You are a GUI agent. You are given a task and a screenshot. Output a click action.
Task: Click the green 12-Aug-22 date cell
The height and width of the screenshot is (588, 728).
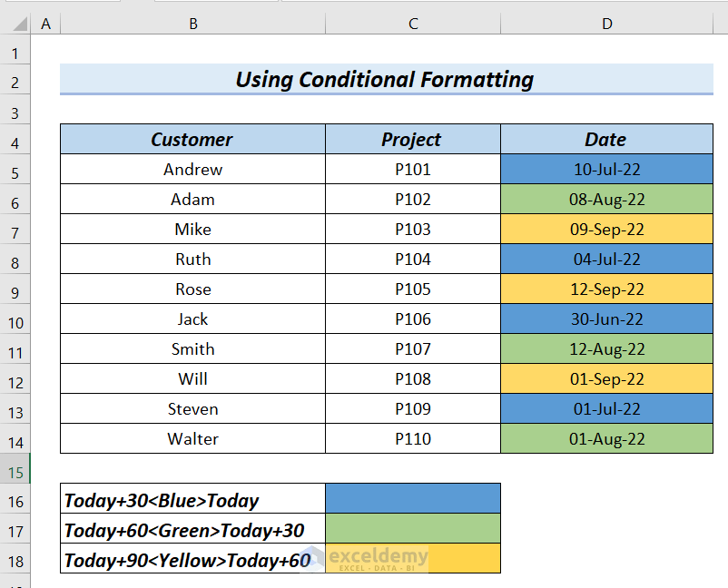[x=606, y=349]
